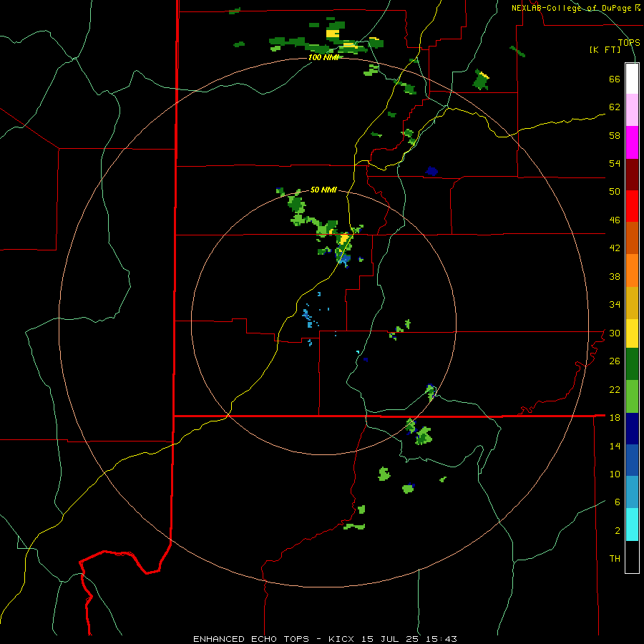
Task: Click the "26" legend value
Action: [x=615, y=361]
